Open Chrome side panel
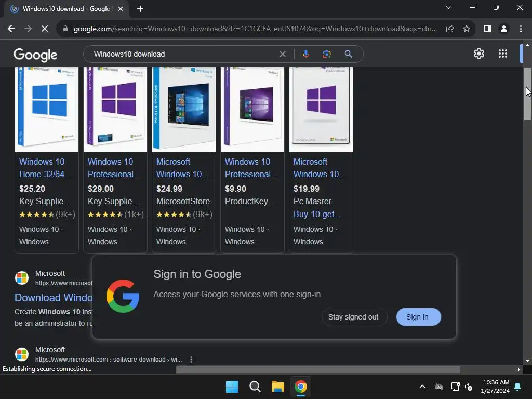This screenshot has height=399, width=532. 487,29
